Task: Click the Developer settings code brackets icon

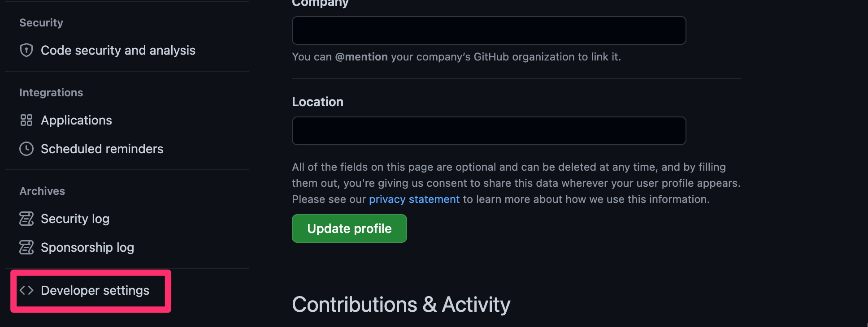Action: [x=26, y=290]
